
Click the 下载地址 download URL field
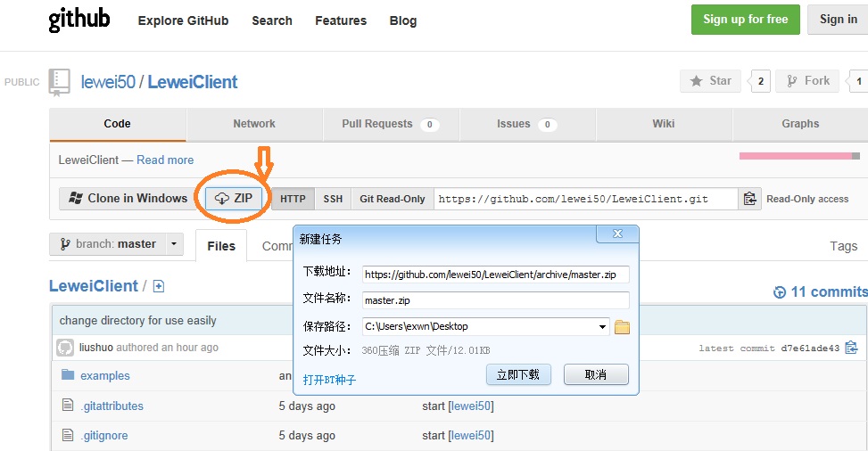coord(496,275)
